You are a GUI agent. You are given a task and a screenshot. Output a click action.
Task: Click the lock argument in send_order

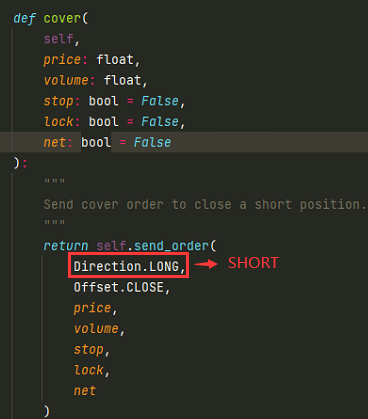(88, 370)
